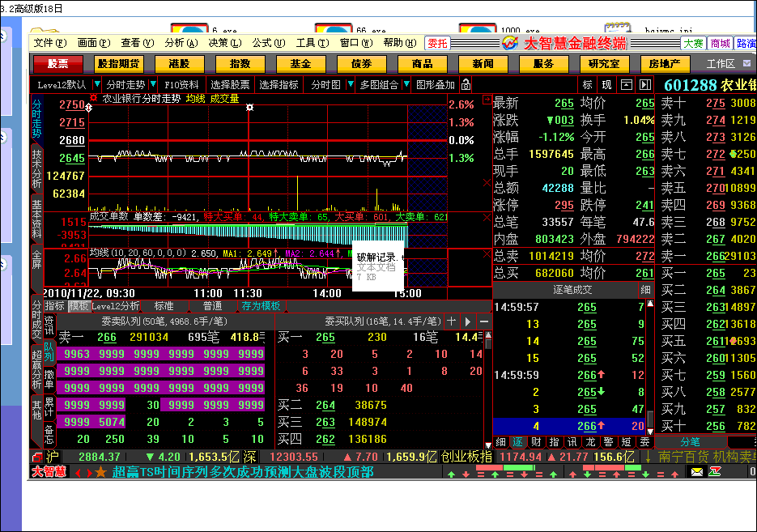757x532 pixels.
Task: Click the 大赛 button at top right
Action: [x=693, y=44]
